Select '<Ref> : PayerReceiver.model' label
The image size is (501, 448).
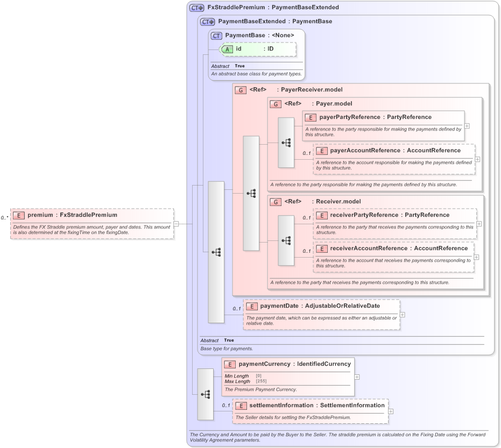pyautogui.click(x=296, y=89)
